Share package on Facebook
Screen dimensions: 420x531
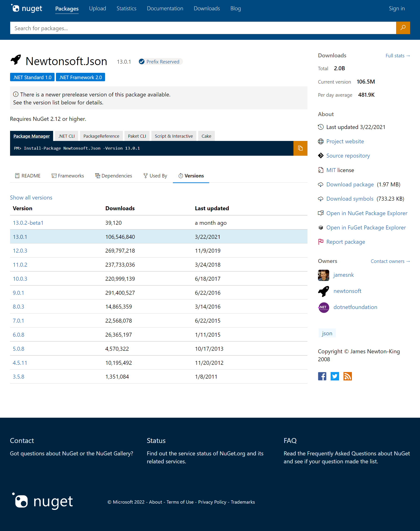[322, 376]
